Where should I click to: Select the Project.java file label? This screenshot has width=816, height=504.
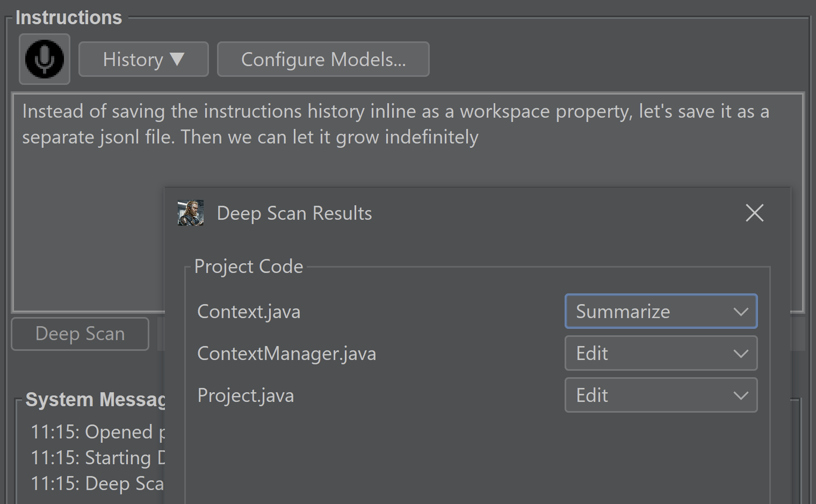tap(245, 395)
